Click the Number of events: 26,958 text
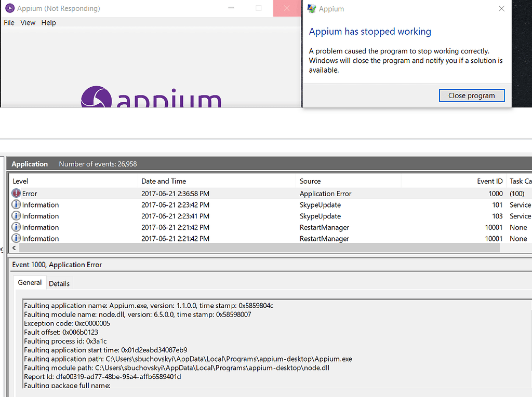This screenshot has width=532, height=397. 98,164
